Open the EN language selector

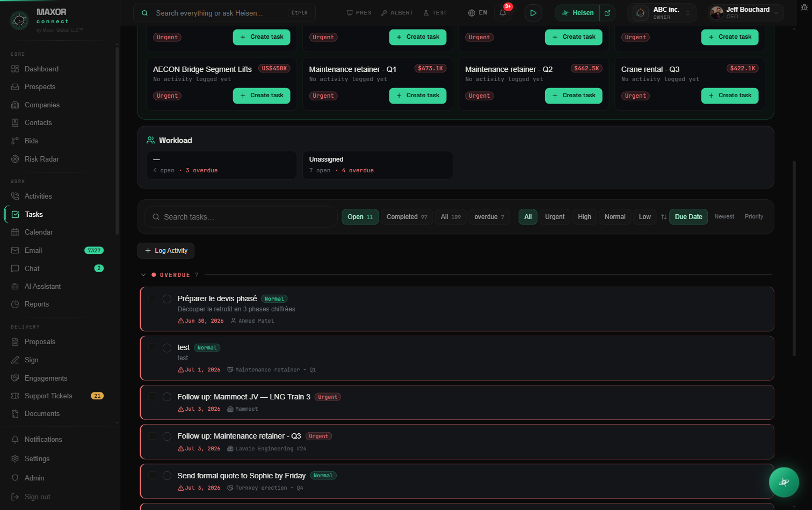477,13
